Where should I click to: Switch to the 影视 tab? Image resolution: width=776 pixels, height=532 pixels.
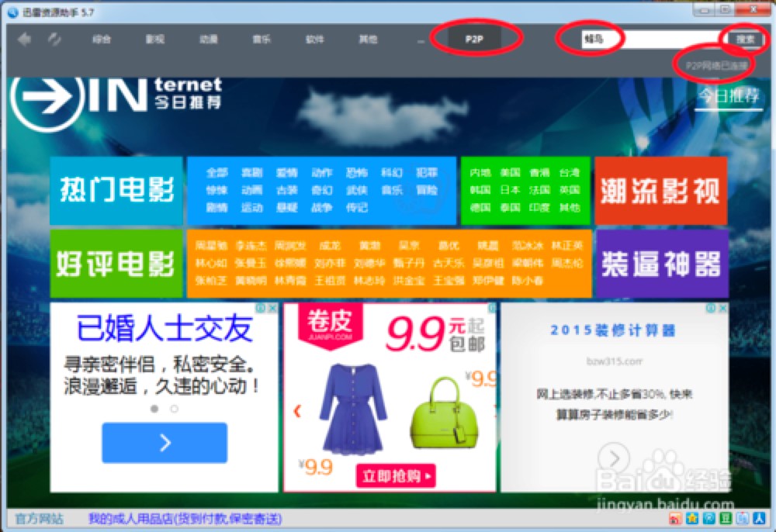pos(155,39)
